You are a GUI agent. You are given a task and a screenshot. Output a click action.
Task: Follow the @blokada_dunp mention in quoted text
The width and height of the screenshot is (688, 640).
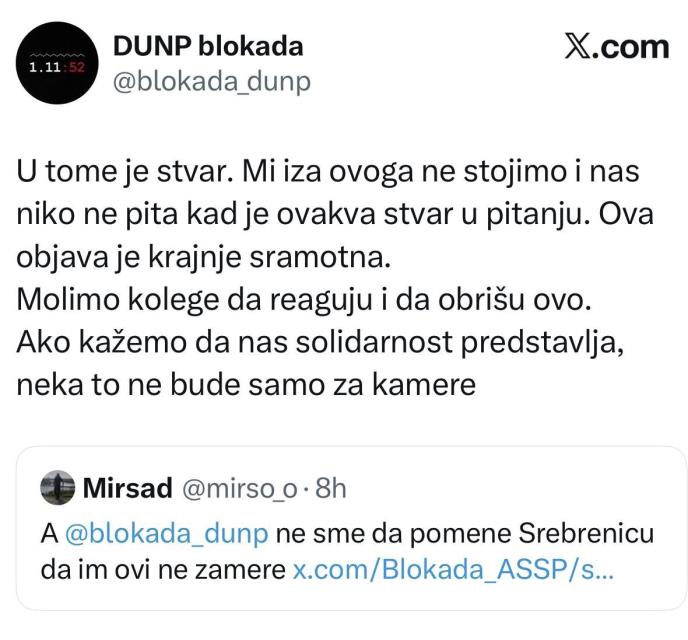point(166,534)
